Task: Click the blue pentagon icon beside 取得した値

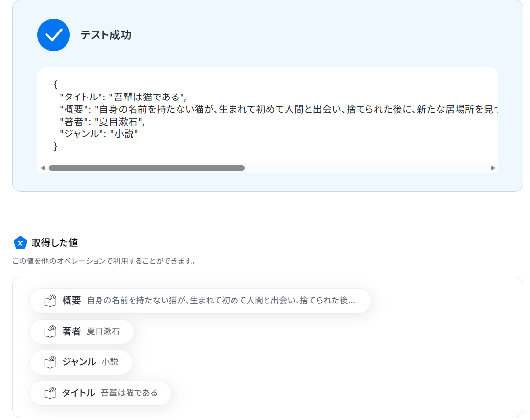Action: (20, 243)
